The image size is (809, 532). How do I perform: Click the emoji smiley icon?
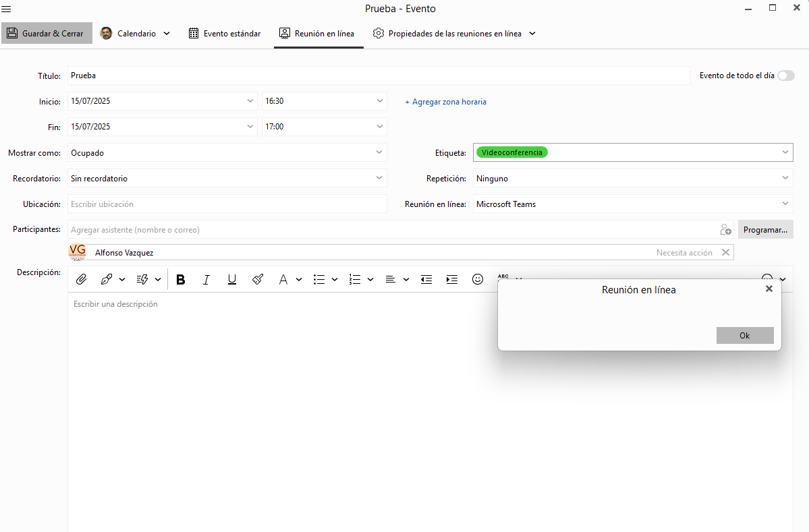(478, 279)
